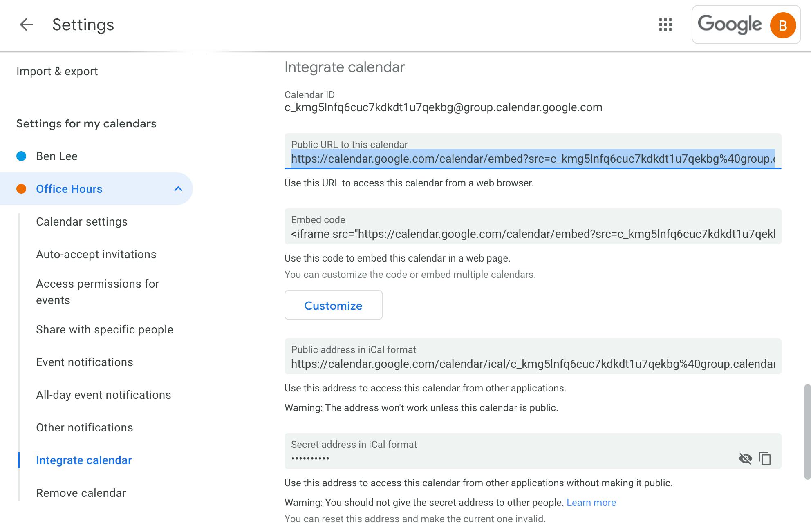Viewport: 811px width, 532px height.
Task: Click the Embed code field
Action: [533, 226]
